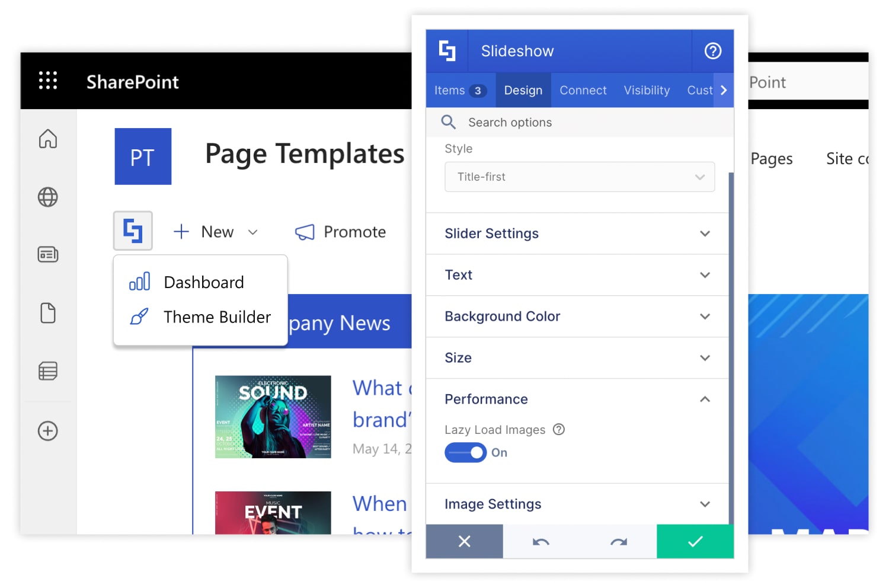The height and width of the screenshot is (588, 889).
Task: Collapse the Performance section
Action: (577, 399)
